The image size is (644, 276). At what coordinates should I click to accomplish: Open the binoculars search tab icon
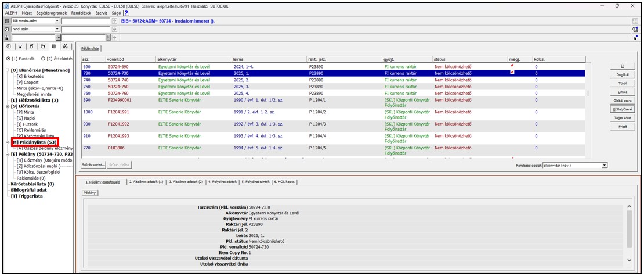tap(66, 46)
